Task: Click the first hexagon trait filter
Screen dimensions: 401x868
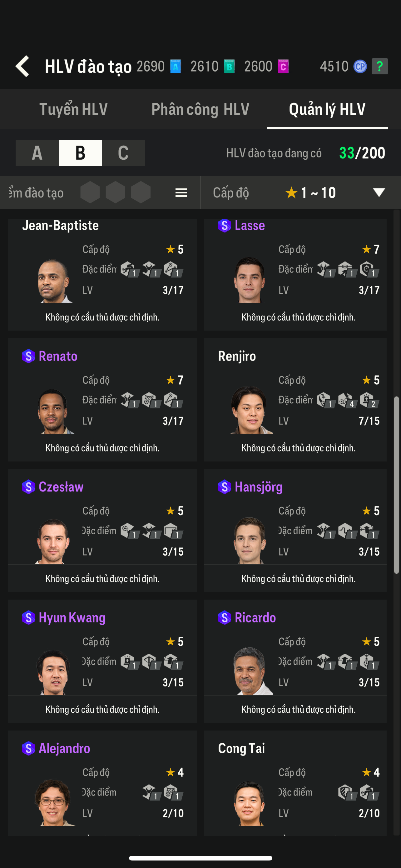Action: (x=90, y=192)
